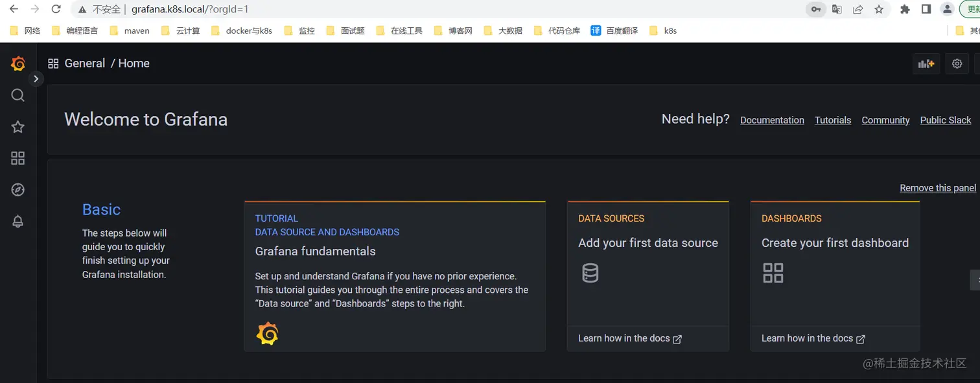The image size is (980, 383).
Task: Click the Home breadcrumb
Action: tap(134, 64)
